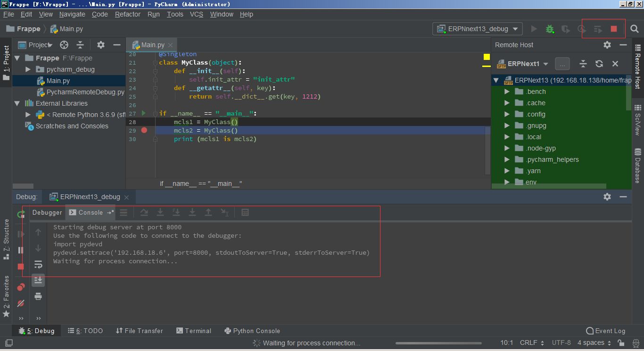Collapse External Libraries node

pyautogui.click(x=17, y=103)
